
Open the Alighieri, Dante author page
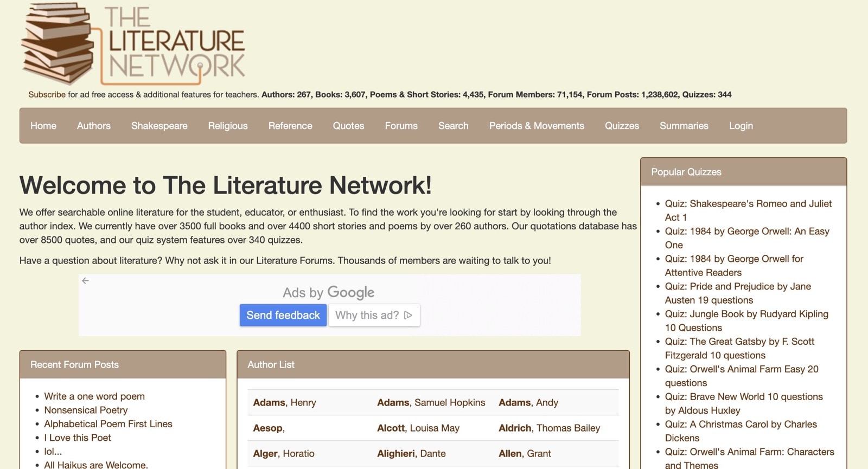pyautogui.click(x=411, y=454)
